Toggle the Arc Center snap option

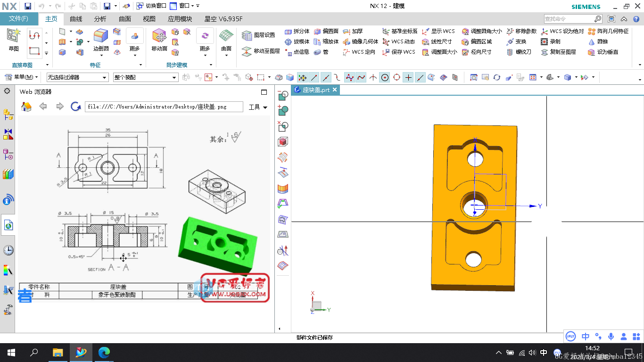coord(385,77)
